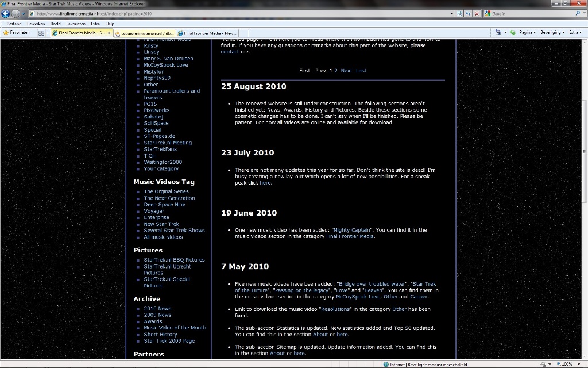The width and height of the screenshot is (588, 368).
Task: Click the browser Forward arrow button
Action: coord(16,14)
